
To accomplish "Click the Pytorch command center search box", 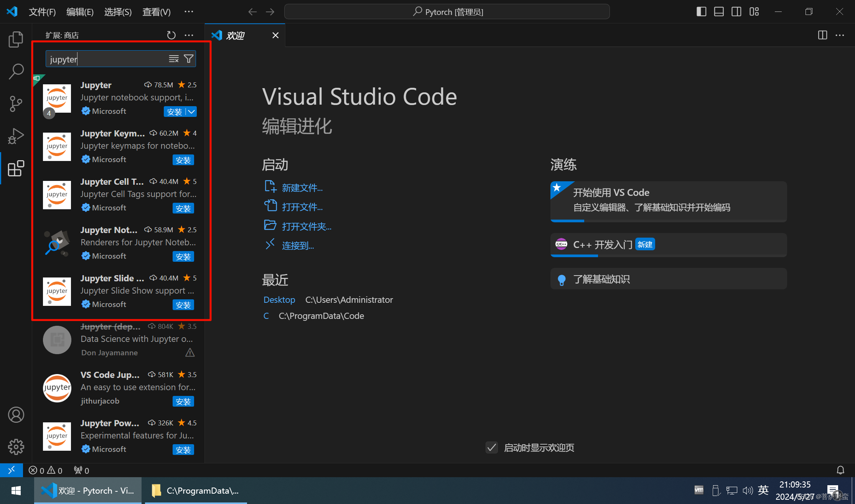I will coord(447,12).
